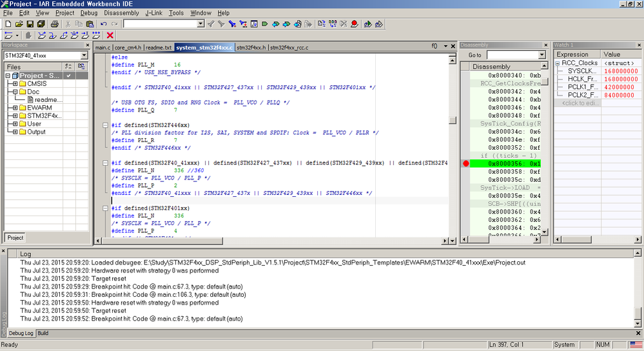Image resolution: width=644 pixels, height=351 pixels.
Task: Open the Debug menu
Action: pos(89,13)
